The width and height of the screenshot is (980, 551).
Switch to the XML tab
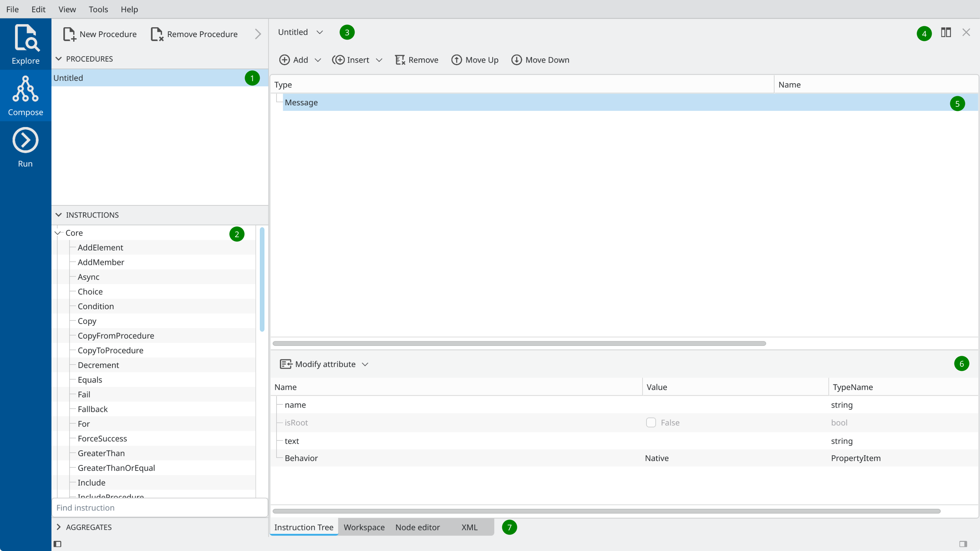(x=469, y=527)
